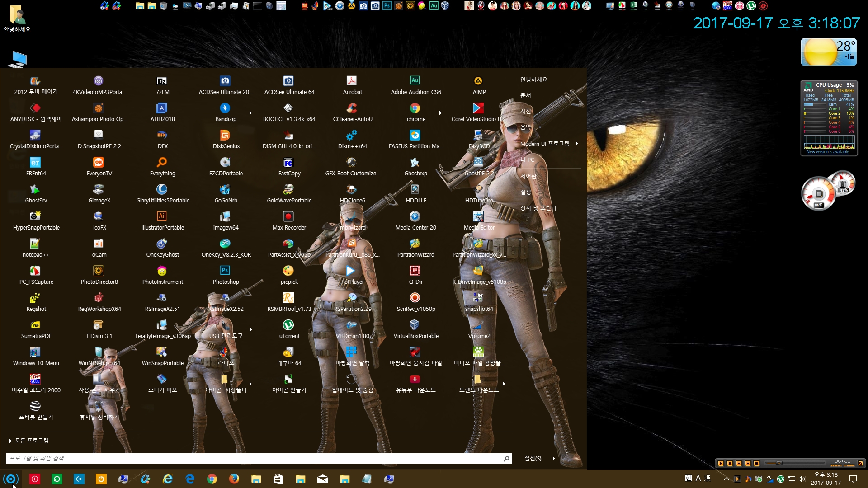This screenshot has height=488, width=868.
Task: Open ANYDESK remote control
Action: tap(36, 113)
